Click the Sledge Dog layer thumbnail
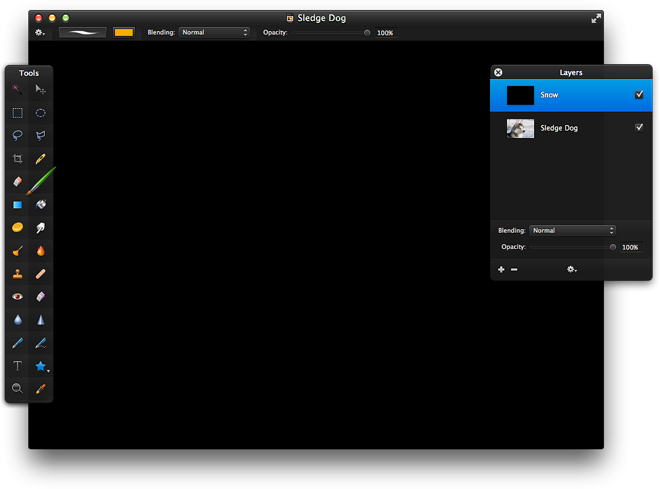Image resolution: width=660 pixels, height=489 pixels. [x=520, y=128]
